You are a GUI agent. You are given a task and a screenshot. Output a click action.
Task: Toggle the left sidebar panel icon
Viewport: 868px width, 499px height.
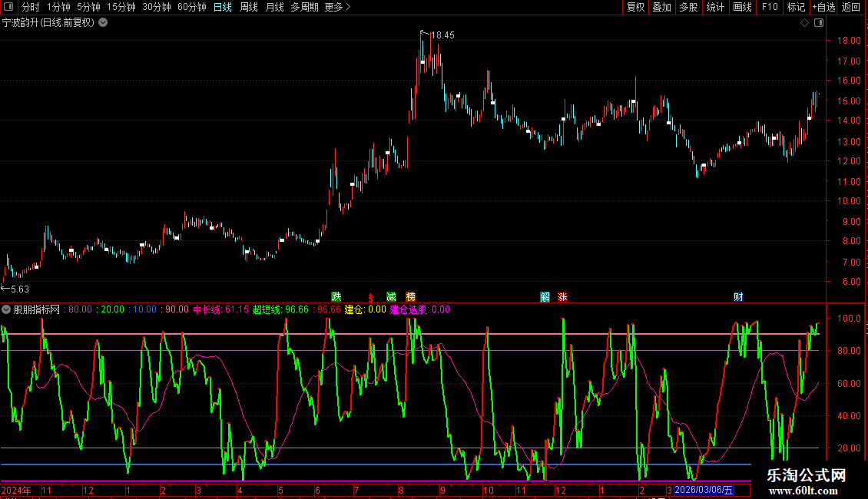[x=8, y=7]
